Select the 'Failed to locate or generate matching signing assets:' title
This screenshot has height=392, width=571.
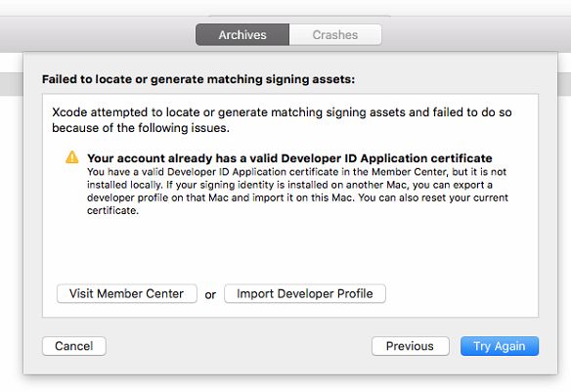(x=198, y=79)
